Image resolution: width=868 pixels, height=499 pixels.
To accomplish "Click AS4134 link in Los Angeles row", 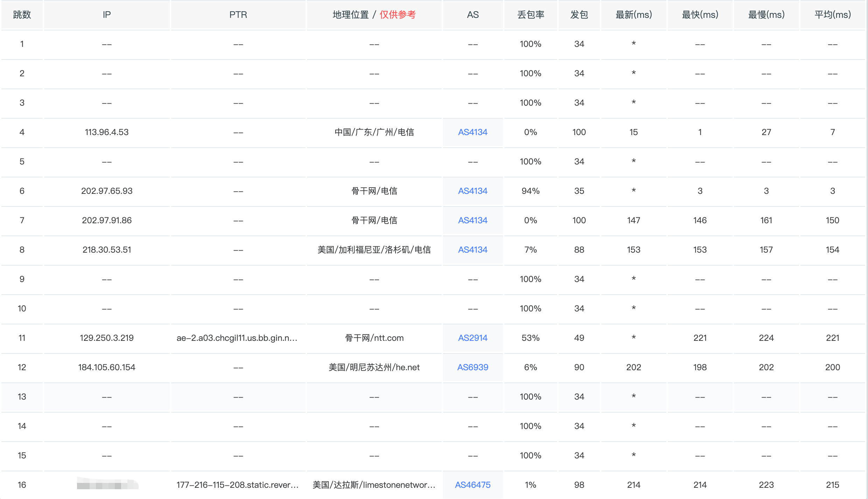I will tap(472, 249).
